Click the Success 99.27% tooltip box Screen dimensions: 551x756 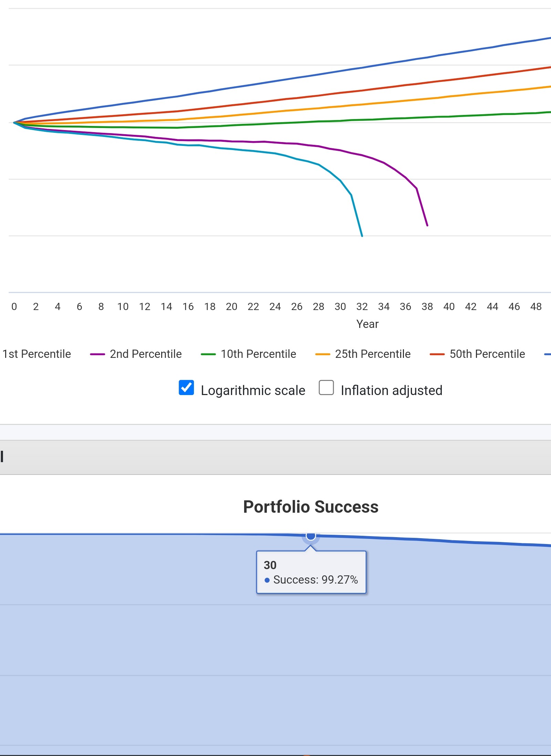[x=311, y=572]
